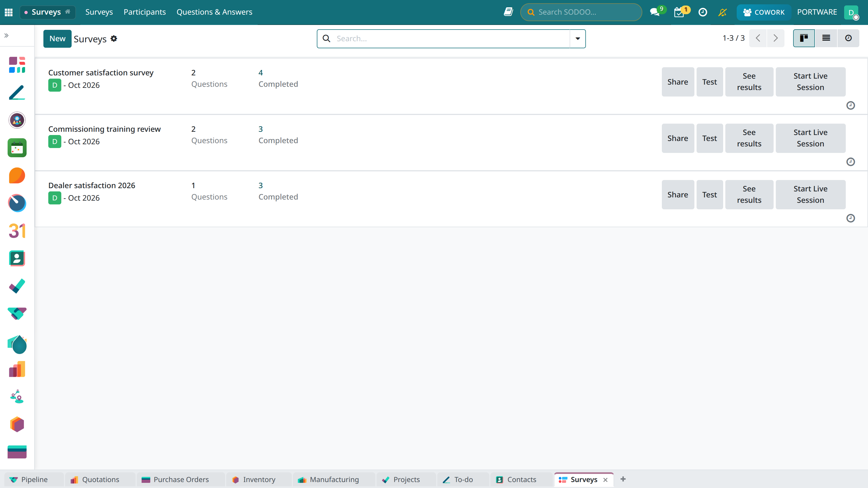Click the clock icon in the top bar
This screenshot has width=868, height=488.
(703, 12)
